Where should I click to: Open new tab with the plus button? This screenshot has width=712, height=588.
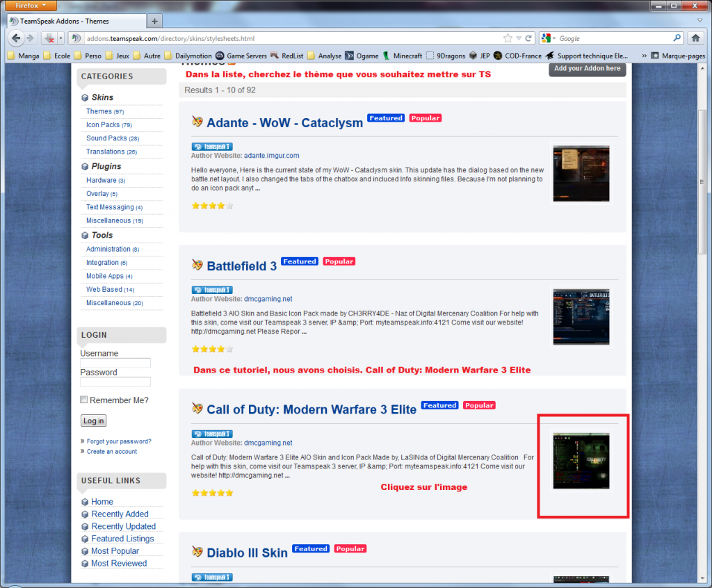tap(154, 22)
